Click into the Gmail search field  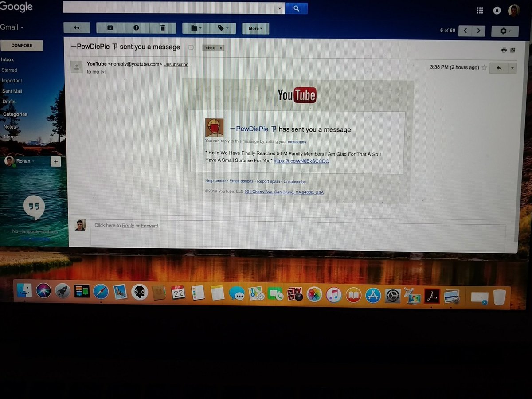pos(171,8)
